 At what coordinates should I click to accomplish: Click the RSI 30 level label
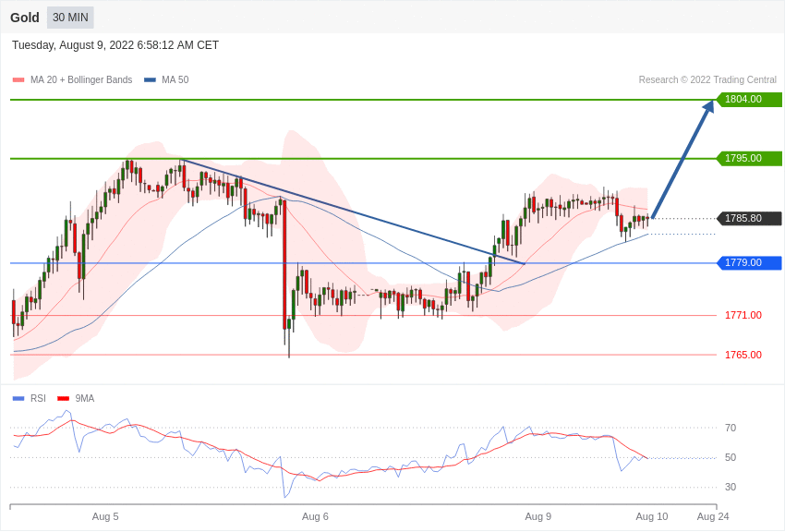click(x=731, y=487)
